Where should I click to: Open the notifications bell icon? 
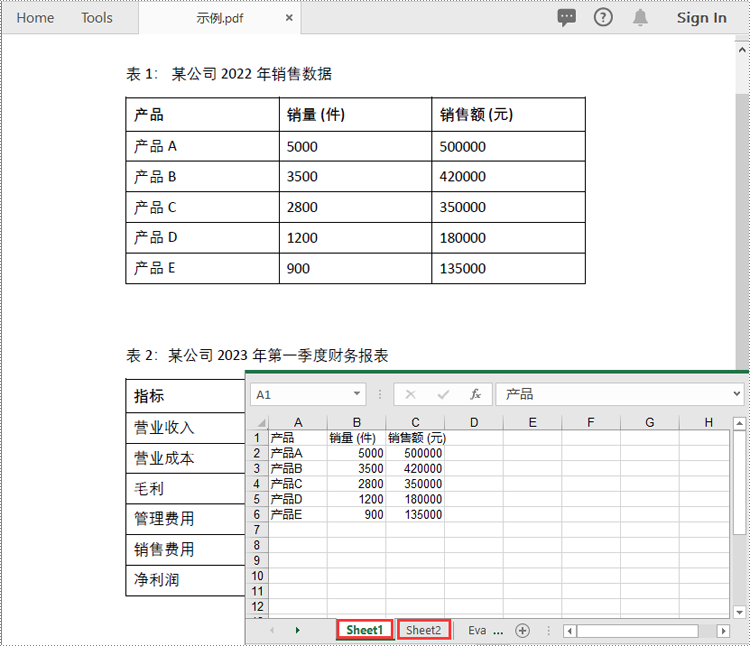click(x=640, y=18)
